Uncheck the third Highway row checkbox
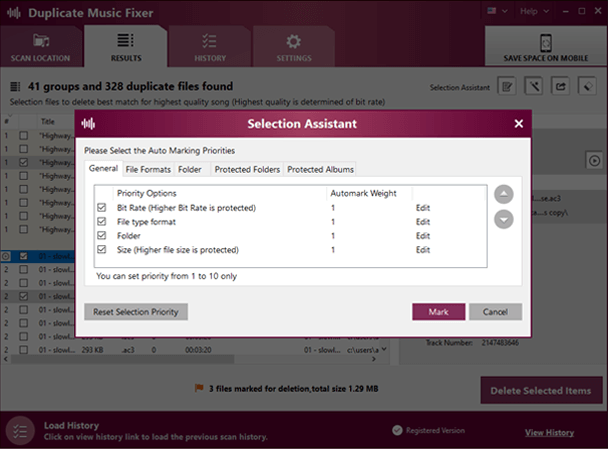The height and width of the screenshot is (449, 608). click(24, 162)
